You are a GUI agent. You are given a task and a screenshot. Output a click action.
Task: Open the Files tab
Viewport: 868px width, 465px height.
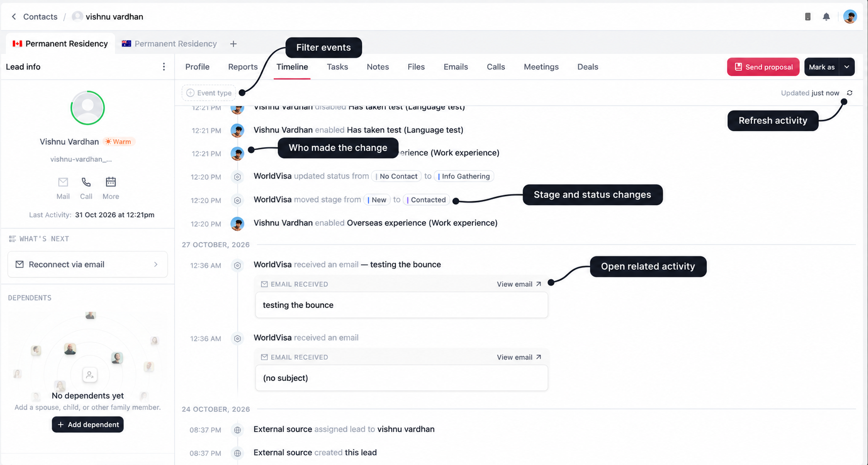416,67
